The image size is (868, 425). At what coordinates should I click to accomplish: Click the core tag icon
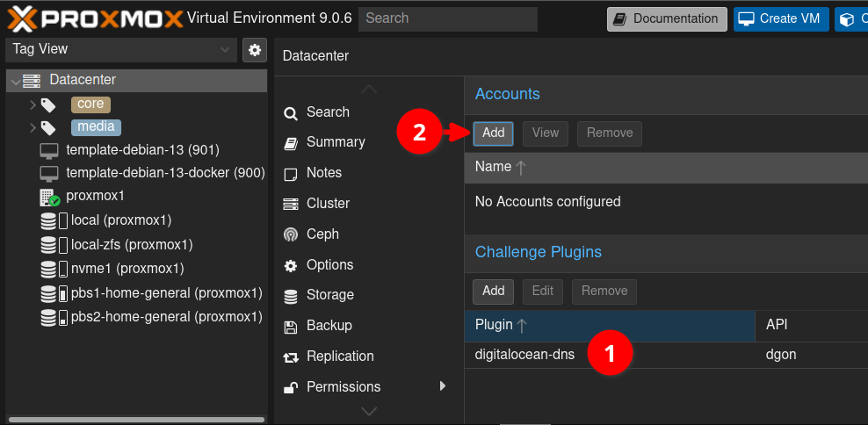coord(48,105)
